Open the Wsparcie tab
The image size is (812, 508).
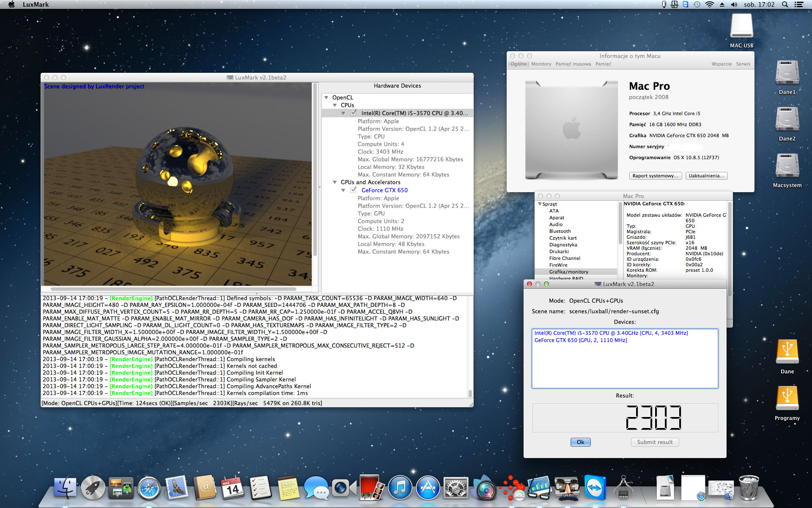click(x=721, y=64)
